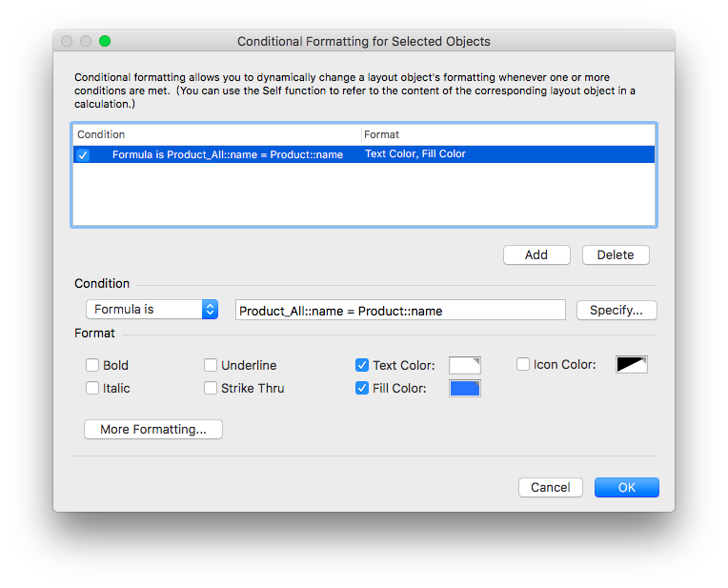Enable the Bold checkbox

[x=91, y=365]
